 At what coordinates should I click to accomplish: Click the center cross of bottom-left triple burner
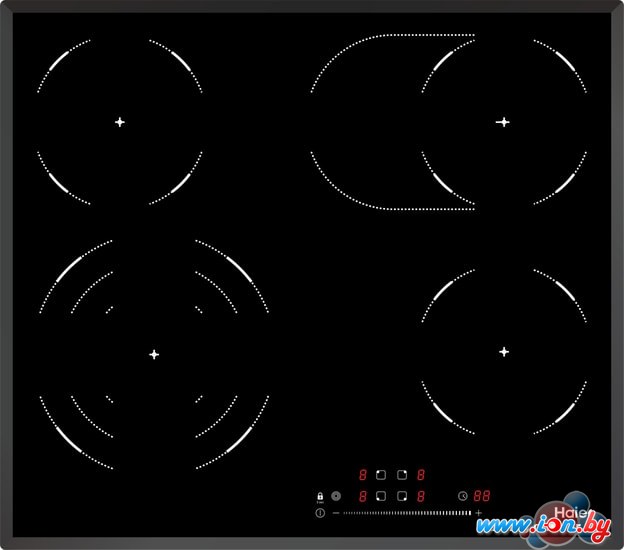tap(154, 354)
